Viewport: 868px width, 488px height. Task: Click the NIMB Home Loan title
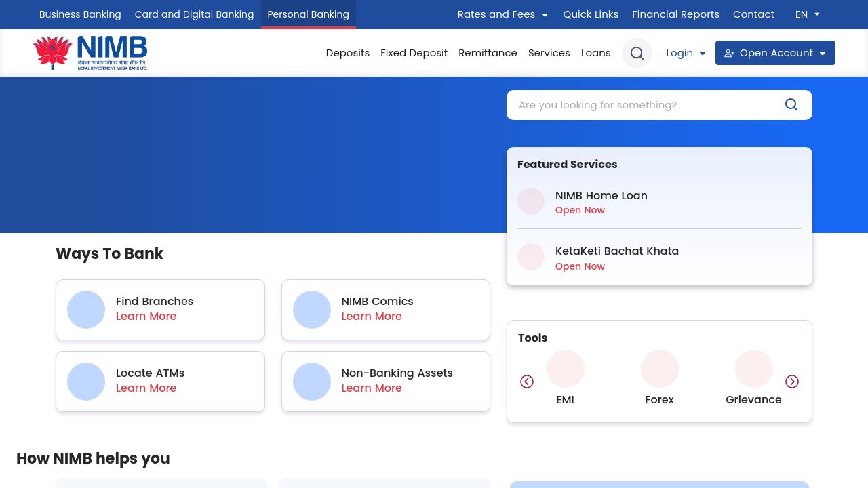coord(601,195)
